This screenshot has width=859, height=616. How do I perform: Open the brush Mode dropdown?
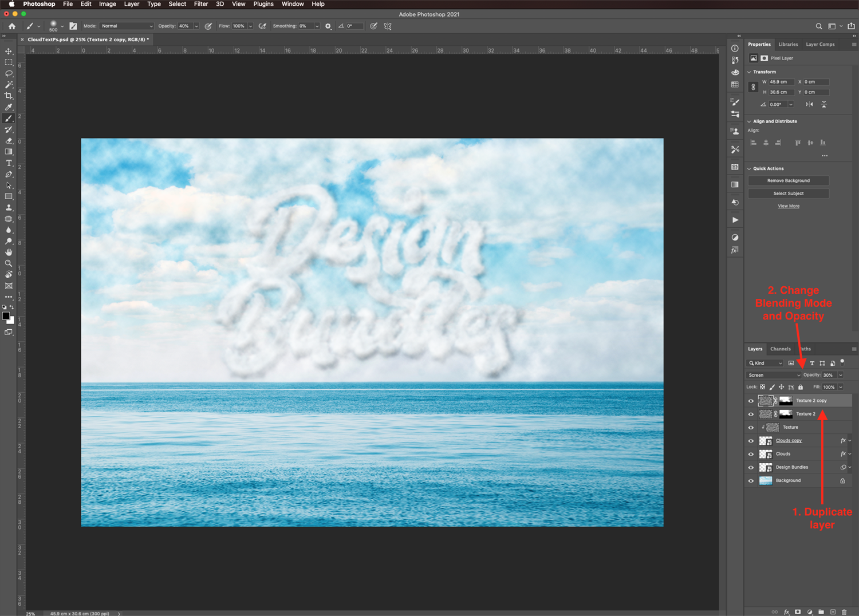pyautogui.click(x=127, y=26)
